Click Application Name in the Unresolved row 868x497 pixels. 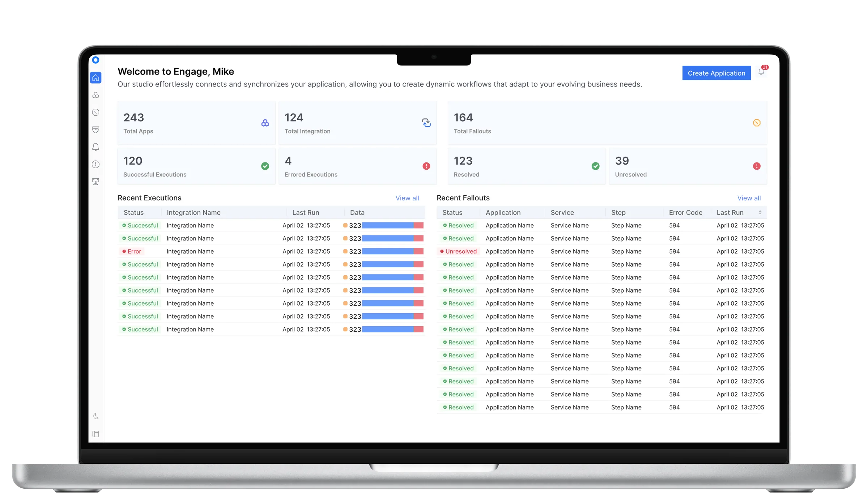(510, 251)
